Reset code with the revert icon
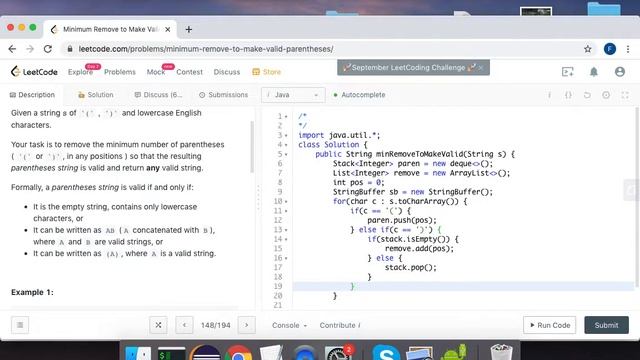 (x=587, y=95)
